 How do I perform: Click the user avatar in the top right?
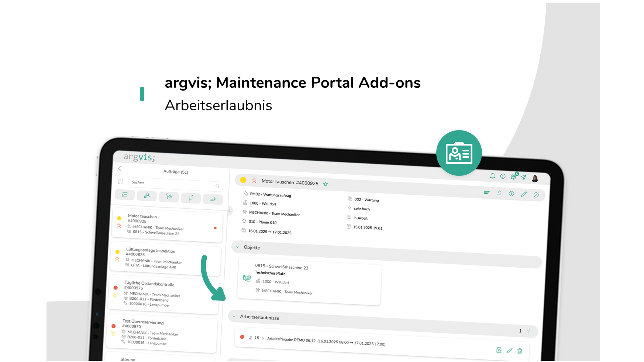coord(535,178)
